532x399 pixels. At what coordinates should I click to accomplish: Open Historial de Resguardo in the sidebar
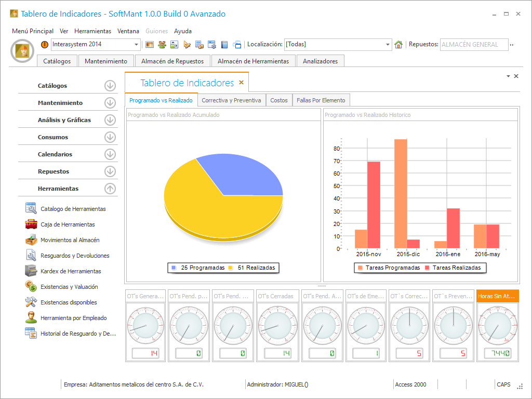(x=78, y=334)
